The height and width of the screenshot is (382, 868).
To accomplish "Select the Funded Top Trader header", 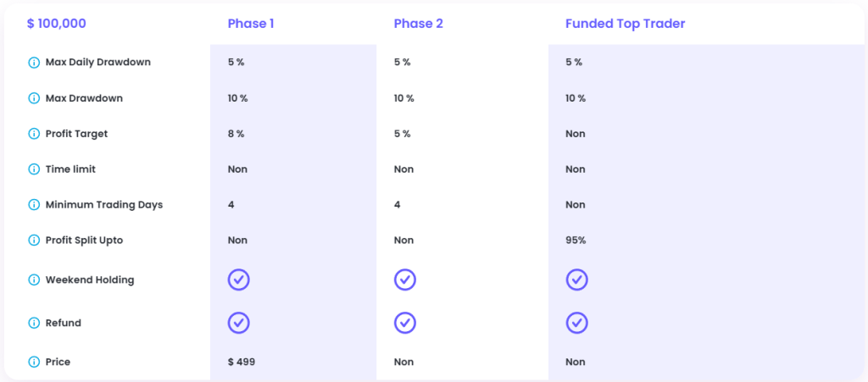I will [625, 24].
